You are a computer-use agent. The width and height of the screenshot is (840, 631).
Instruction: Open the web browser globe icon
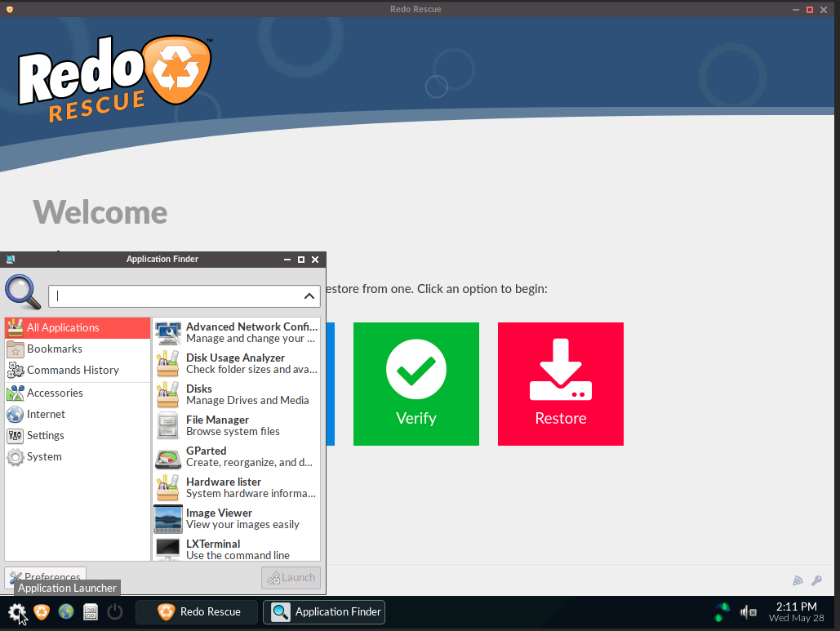tap(66, 611)
